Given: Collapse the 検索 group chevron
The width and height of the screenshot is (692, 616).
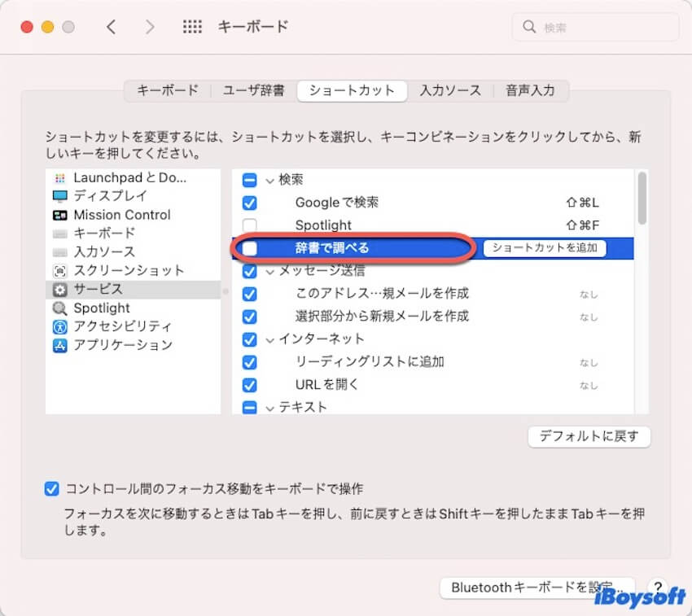Looking at the screenshot, I should click(270, 180).
